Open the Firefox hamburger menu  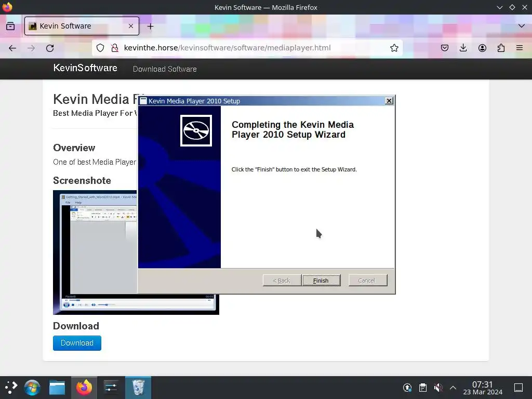tap(520, 48)
